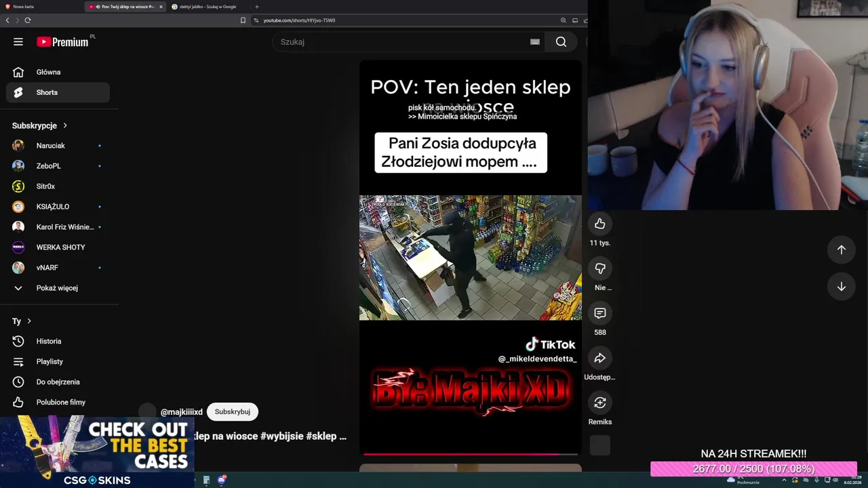Viewport: 868px width, 488px height.
Task: Open Historia watch history
Action: (58, 341)
